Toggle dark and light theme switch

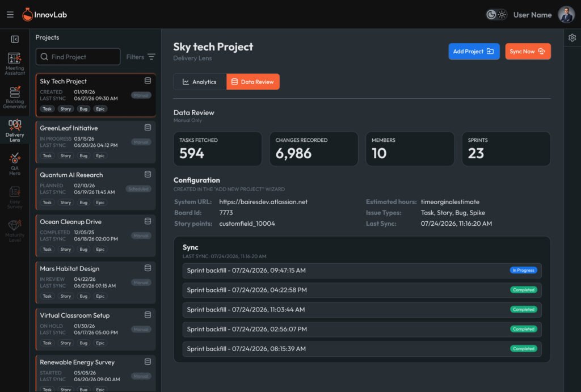click(x=496, y=14)
